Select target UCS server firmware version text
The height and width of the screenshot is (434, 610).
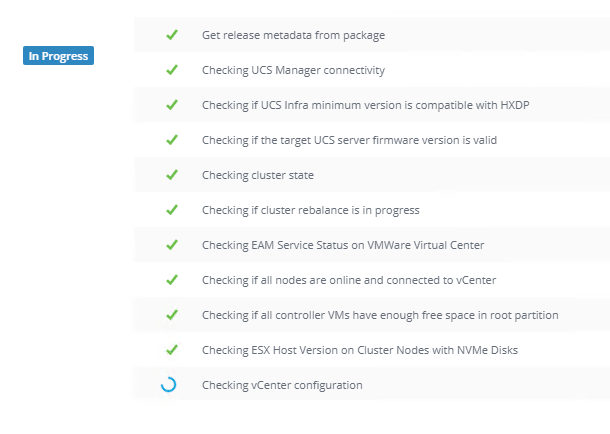[349, 140]
